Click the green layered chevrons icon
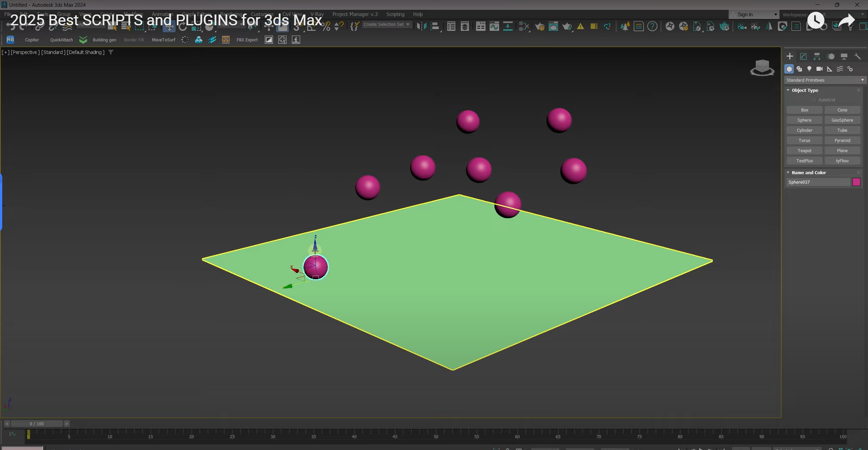 pos(83,40)
